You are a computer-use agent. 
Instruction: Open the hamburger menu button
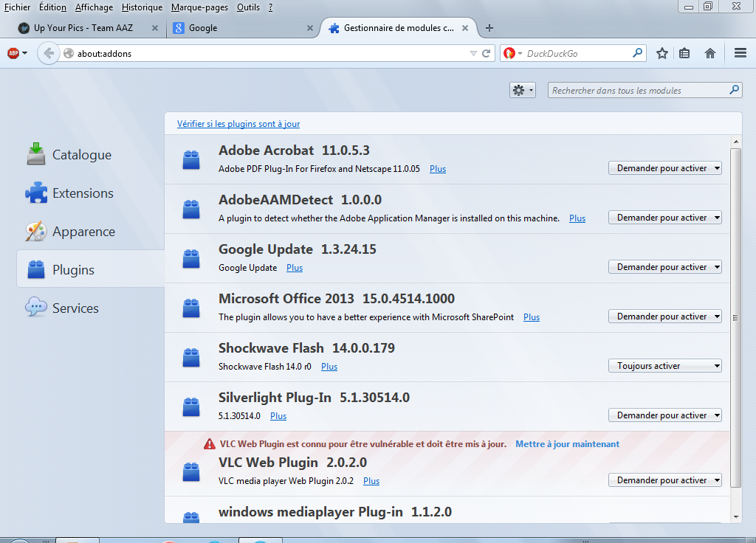740,53
